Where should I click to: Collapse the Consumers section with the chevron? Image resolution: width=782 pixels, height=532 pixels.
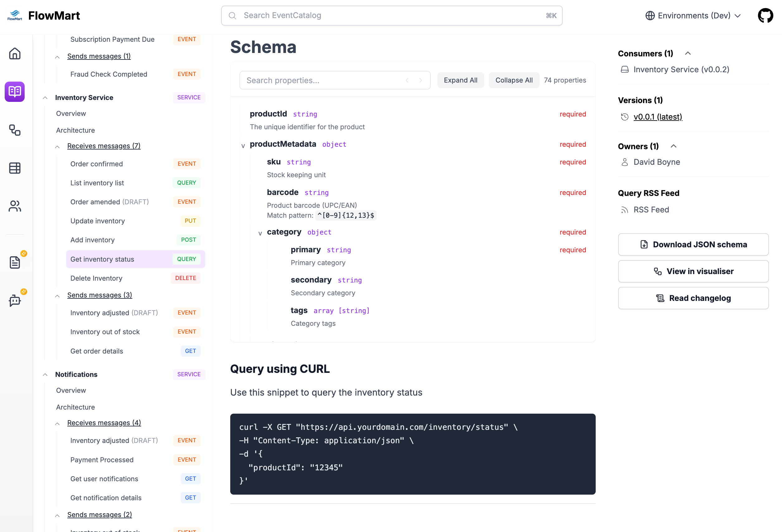(688, 53)
